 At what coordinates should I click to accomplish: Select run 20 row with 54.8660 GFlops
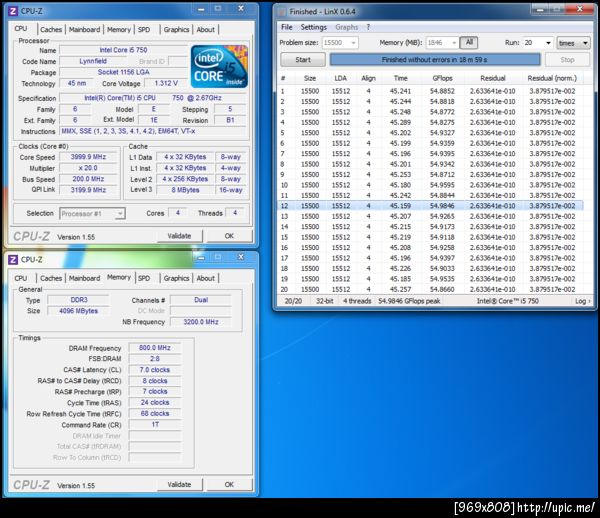click(x=430, y=289)
